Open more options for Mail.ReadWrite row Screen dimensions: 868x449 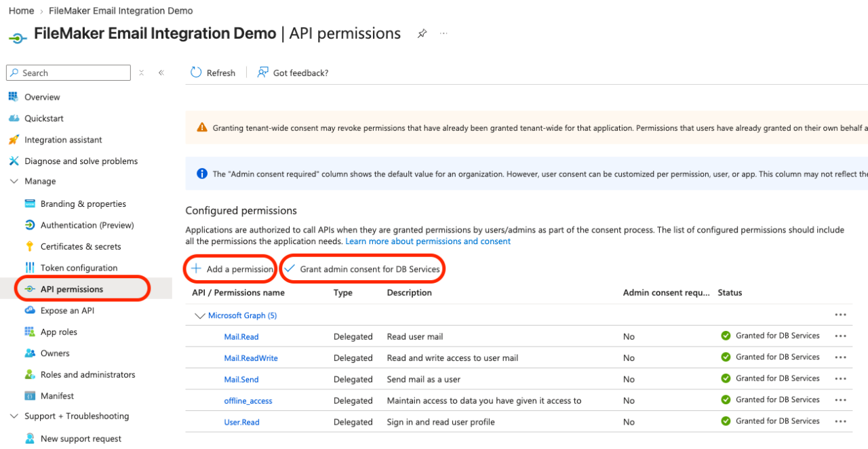[x=841, y=357]
